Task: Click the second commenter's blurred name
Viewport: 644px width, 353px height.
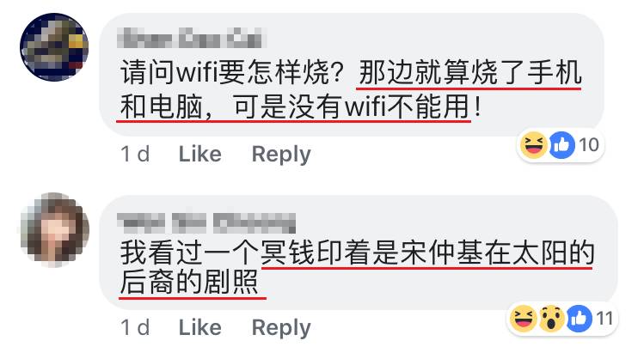Action: coord(206,223)
